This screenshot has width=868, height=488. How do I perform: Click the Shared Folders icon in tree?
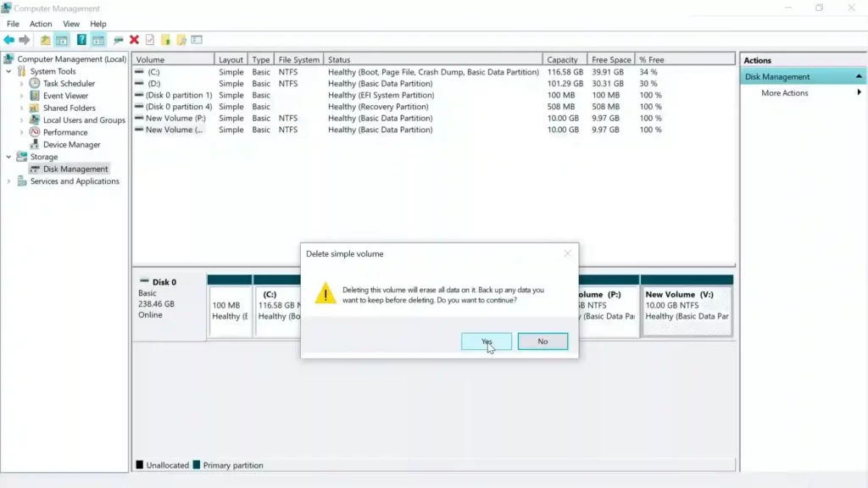[x=34, y=108]
